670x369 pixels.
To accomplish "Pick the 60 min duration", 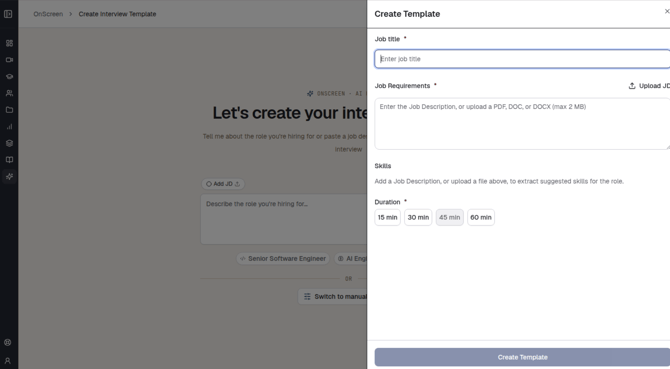I will 481,217.
